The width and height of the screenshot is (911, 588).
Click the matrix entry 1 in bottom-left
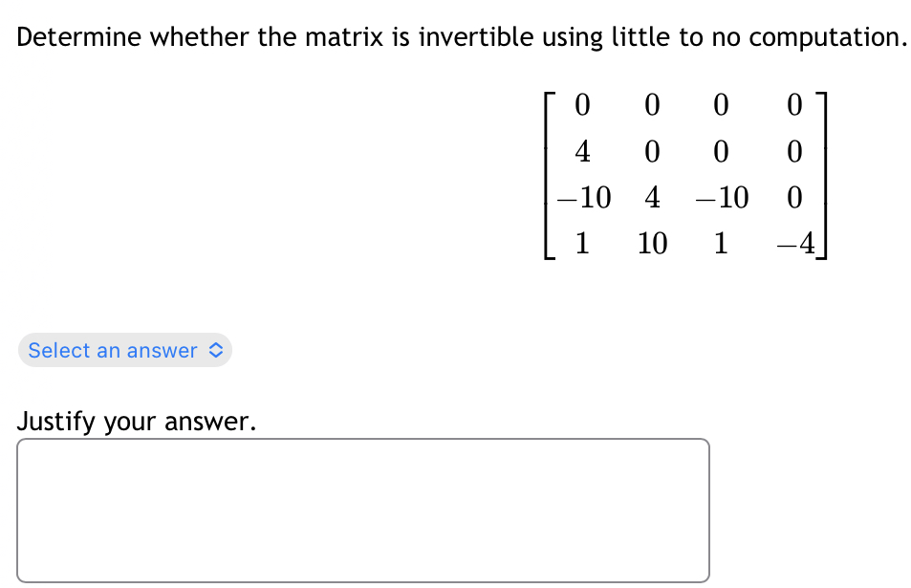(582, 244)
